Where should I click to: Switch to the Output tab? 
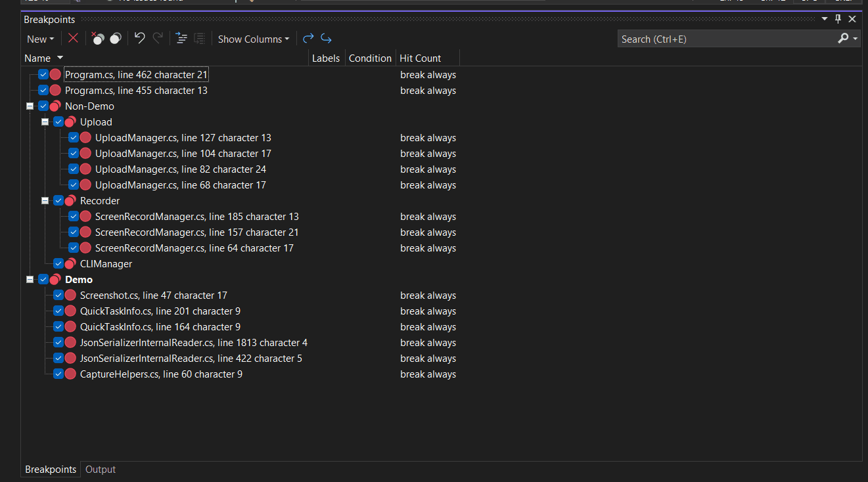coord(101,470)
